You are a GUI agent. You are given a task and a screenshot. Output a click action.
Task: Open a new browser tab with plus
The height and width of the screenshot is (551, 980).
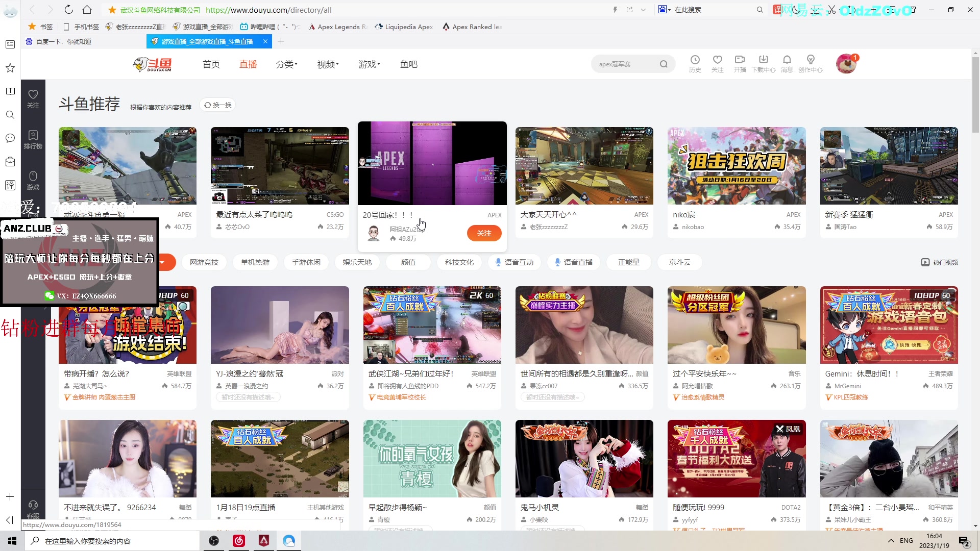tap(281, 41)
